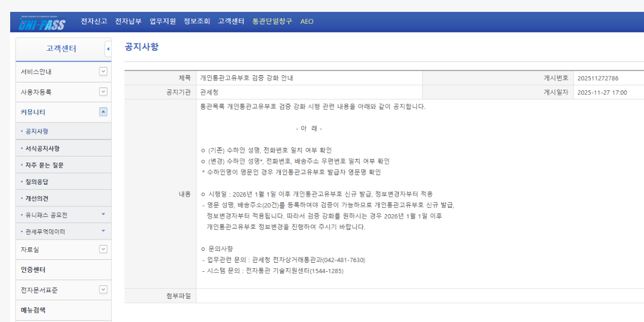
Task: Go to 자주 묻는 질문 page
Action: point(44,165)
